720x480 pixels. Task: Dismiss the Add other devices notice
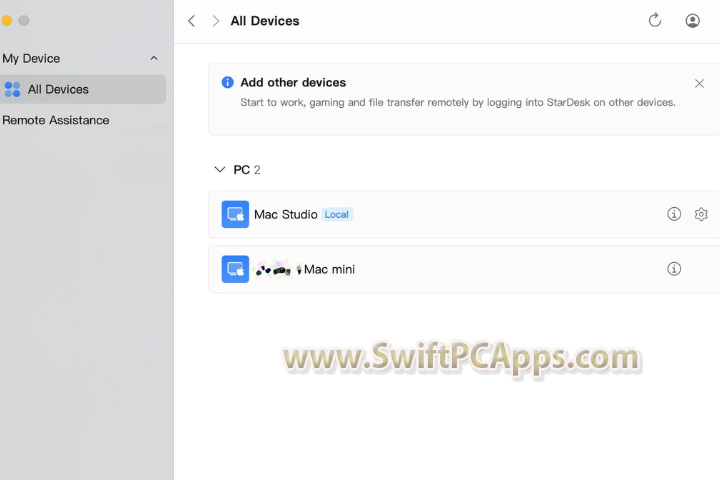pos(699,84)
